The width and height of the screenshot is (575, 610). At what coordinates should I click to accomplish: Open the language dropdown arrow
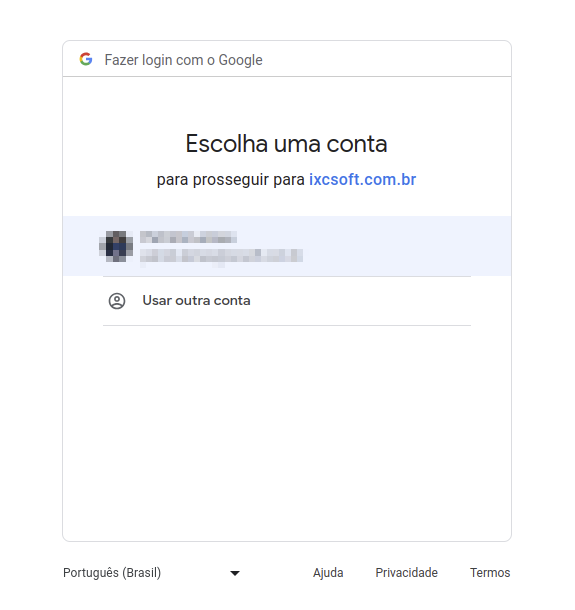(235, 573)
